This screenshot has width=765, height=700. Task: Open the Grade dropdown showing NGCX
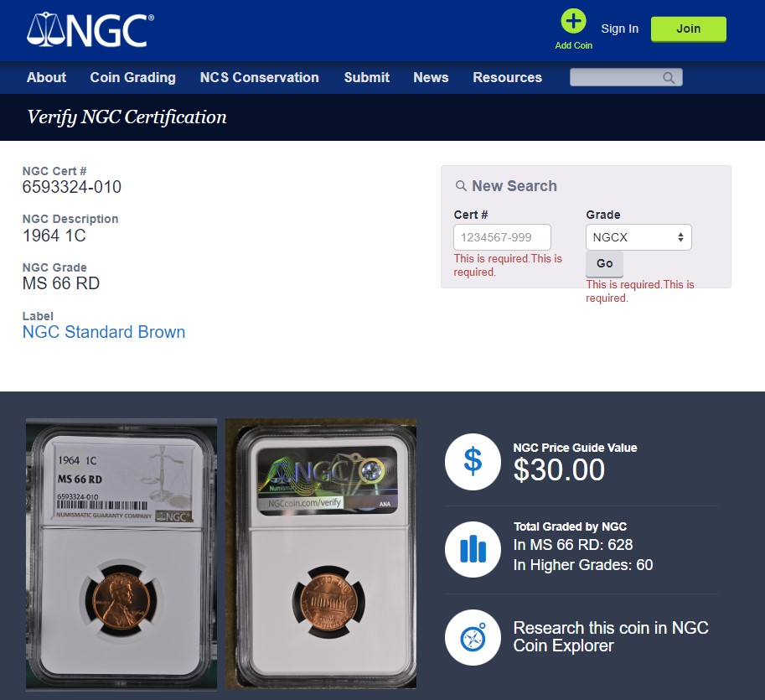[x=638, y=237]
